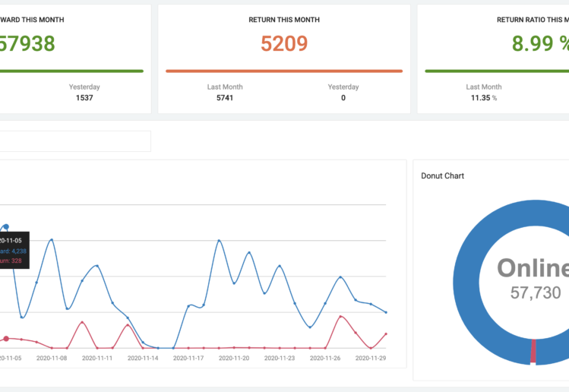Image resolution: width=569 pixels, height=392 pixels.
Task: Click the Last Month 5741 return figure
Action: pyautogui.click(x=225, y=98)
